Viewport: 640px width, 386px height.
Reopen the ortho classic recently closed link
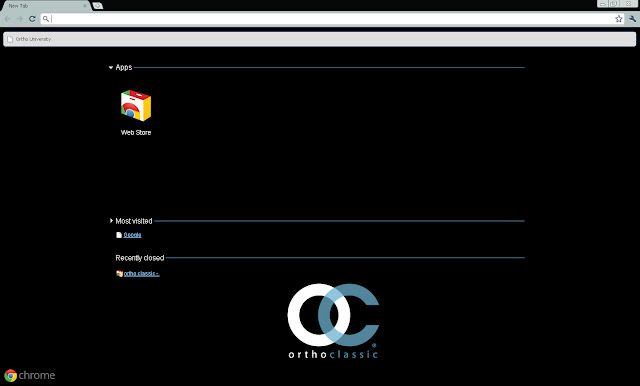coord(141,274)
